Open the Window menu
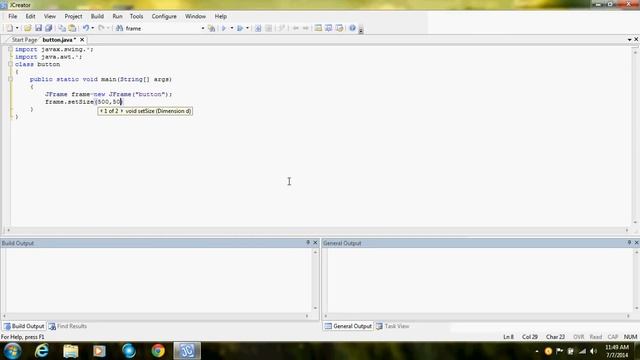 point(196,16)
